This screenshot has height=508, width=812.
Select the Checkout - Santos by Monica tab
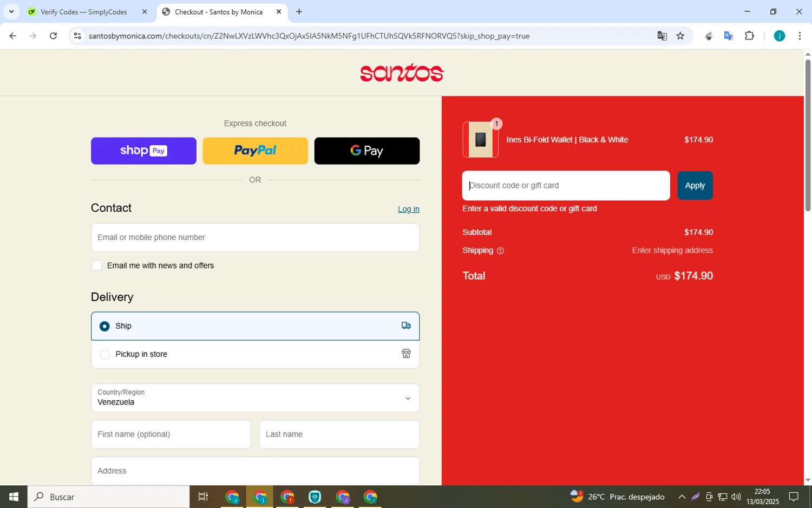219,12
